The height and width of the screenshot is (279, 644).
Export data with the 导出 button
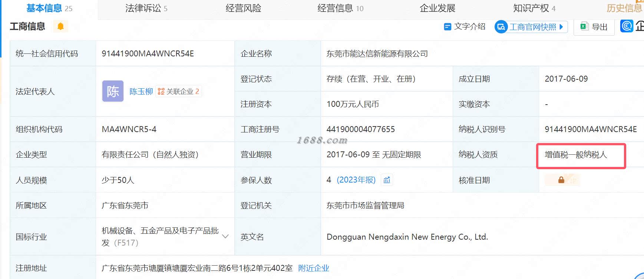(594, 27)
